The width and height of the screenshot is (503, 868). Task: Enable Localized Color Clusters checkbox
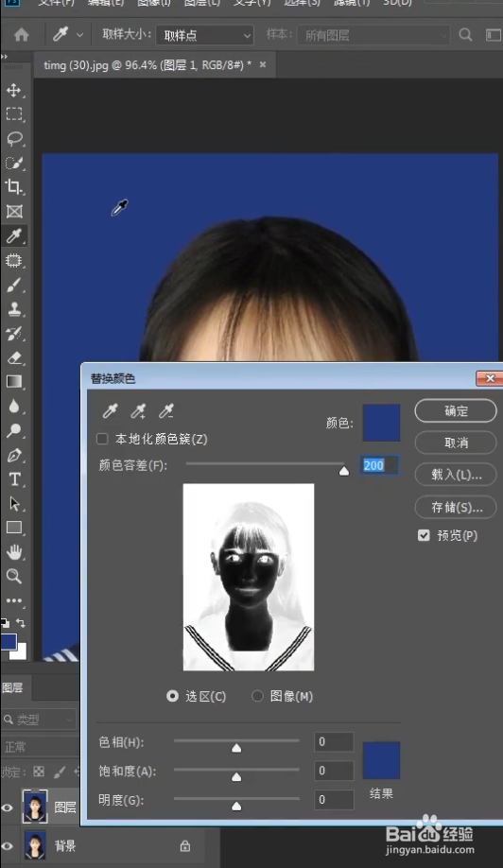[x=102, y=439]
